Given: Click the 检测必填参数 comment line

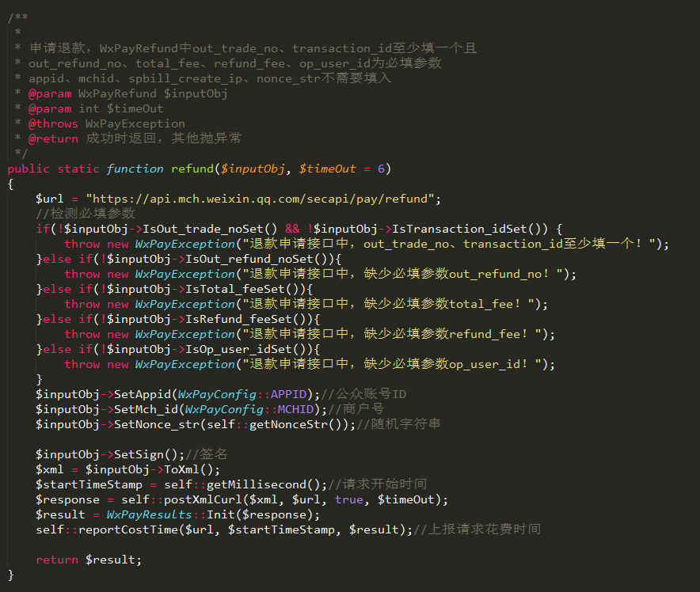Looking at the screenshot, I should coord(86,214).
